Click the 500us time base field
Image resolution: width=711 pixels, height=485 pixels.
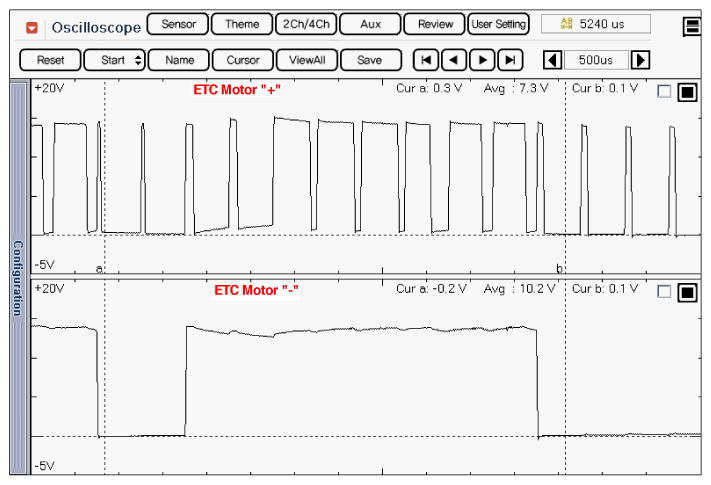pyautogui.click(x=596, y=60)
